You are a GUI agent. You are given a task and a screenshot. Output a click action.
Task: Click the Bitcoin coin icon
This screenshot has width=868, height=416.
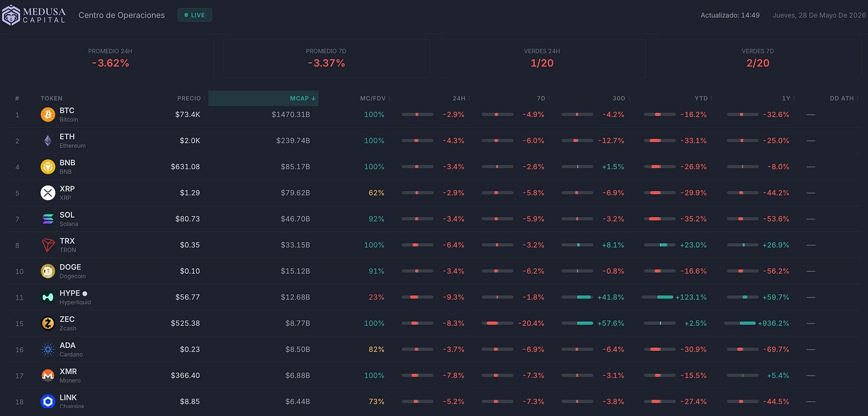pyautogui.click(x=48, y=114)
